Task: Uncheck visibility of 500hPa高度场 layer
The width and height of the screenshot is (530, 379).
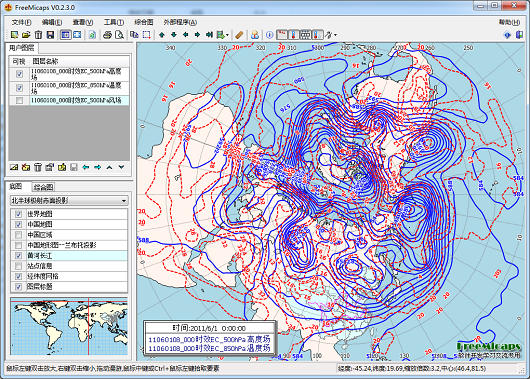Action: coord(20,74)
